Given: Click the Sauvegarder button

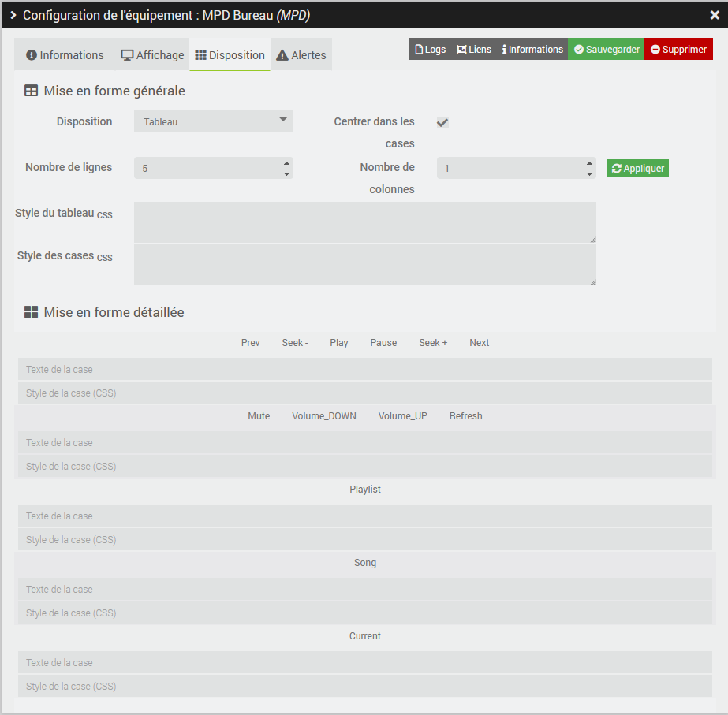Looking at the screenshot, I should coord(606,49).
